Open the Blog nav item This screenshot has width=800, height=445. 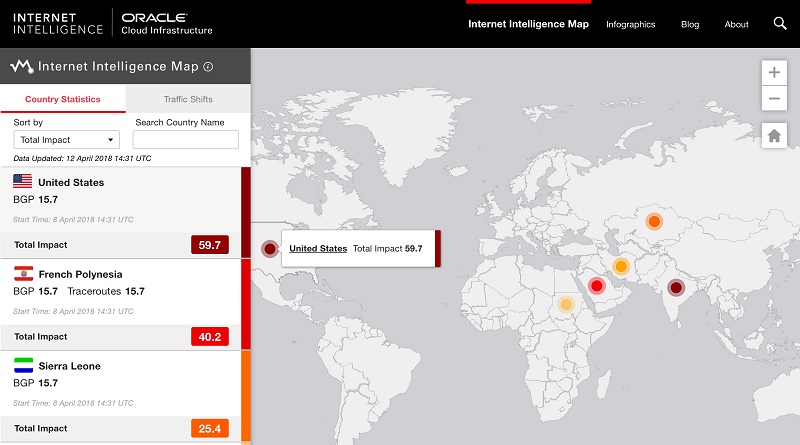point(690,24)
